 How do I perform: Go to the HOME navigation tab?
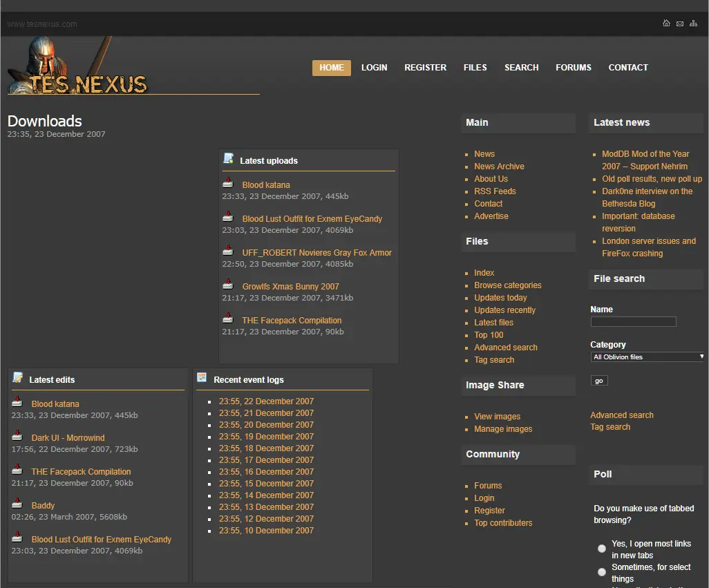click(x=332, y=68)
